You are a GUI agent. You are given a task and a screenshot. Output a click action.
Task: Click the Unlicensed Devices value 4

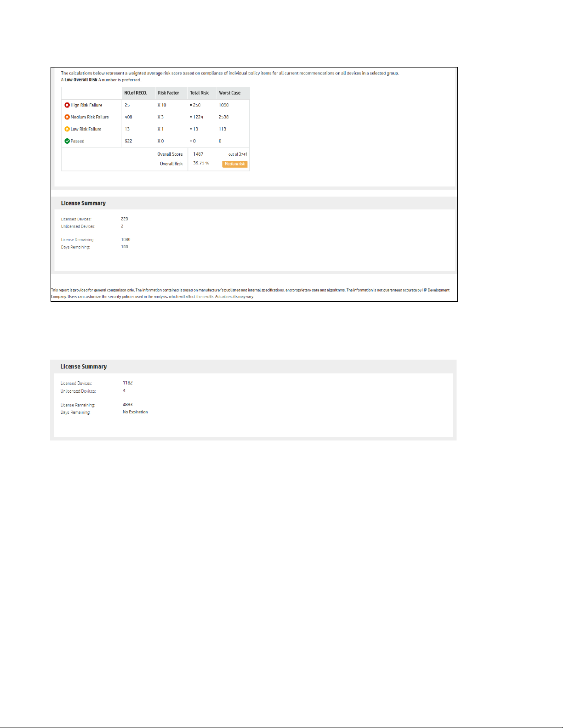coord(124,391)
